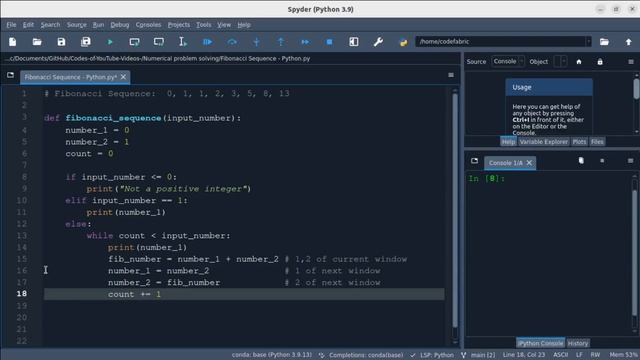Open the Search menu
640x360 pixels.
50,25
